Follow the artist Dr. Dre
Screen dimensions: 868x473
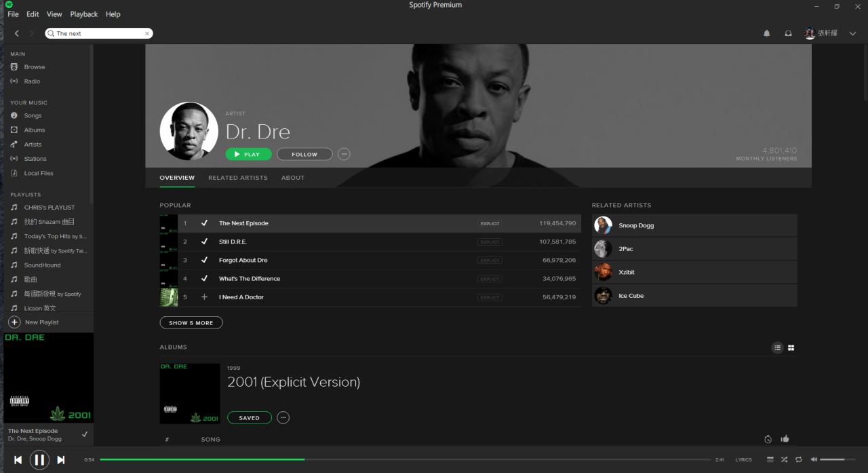coord(304,154)
